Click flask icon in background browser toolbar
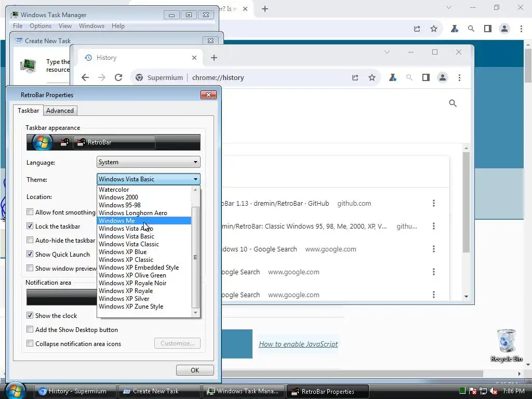Image resolution: width=532 pixels, height=399 pixels. point(454,29)
